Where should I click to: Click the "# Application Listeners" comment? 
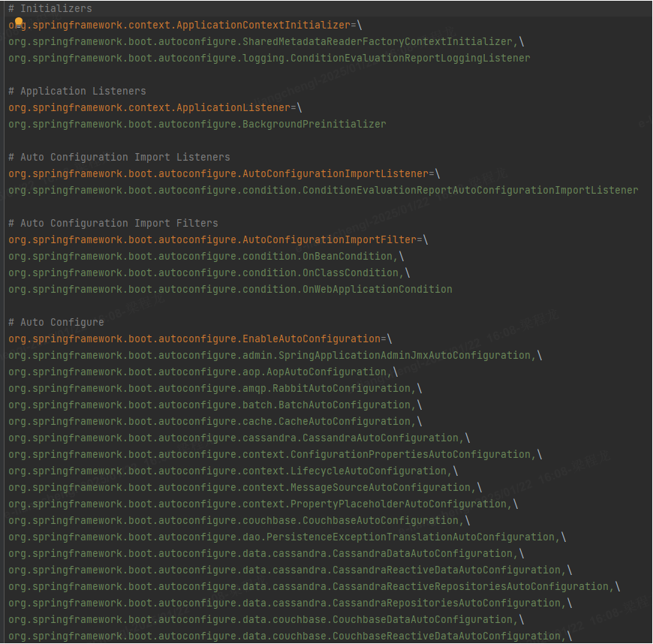click(x=77, y=91)
